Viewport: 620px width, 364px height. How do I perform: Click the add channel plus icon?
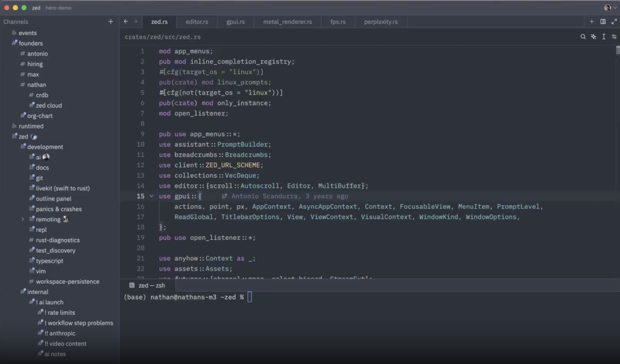point(111,22)
